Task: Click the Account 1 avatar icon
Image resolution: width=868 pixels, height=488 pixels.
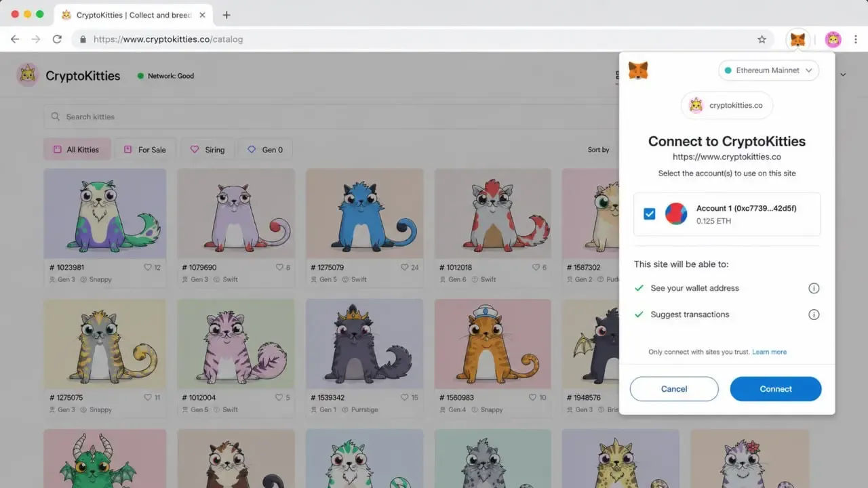Action: (x=676, y=213)
